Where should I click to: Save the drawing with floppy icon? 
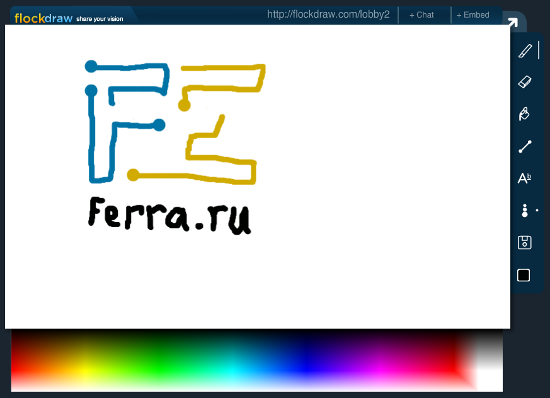coord(525,242)
